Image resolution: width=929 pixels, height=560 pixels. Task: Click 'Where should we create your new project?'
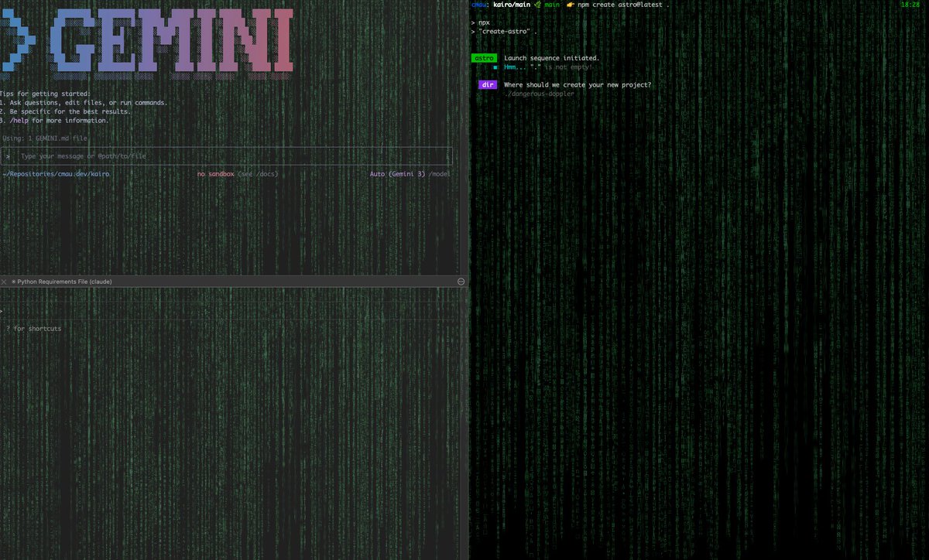click(578, 85)
